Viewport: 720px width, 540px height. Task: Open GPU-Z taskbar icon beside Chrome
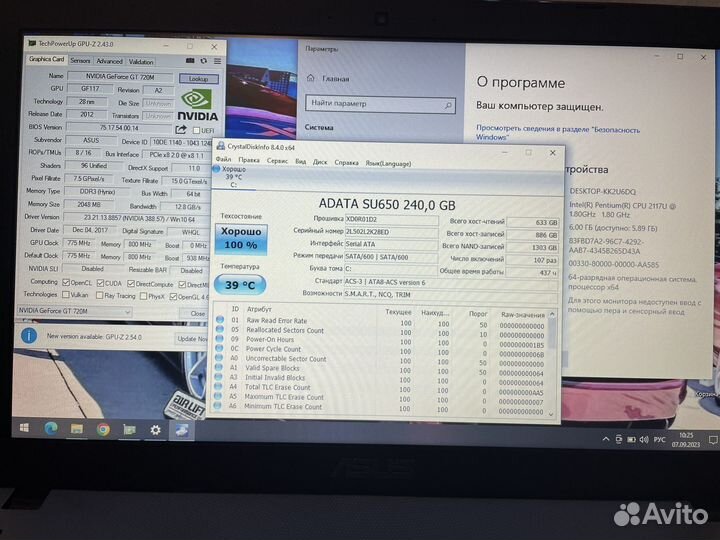coord(129,430)
